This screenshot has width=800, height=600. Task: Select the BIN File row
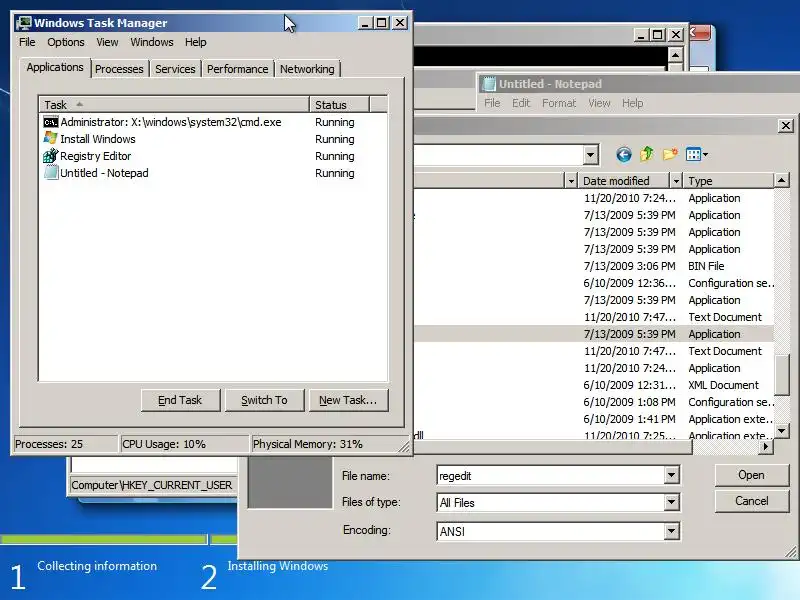click(x=594, y=266)
